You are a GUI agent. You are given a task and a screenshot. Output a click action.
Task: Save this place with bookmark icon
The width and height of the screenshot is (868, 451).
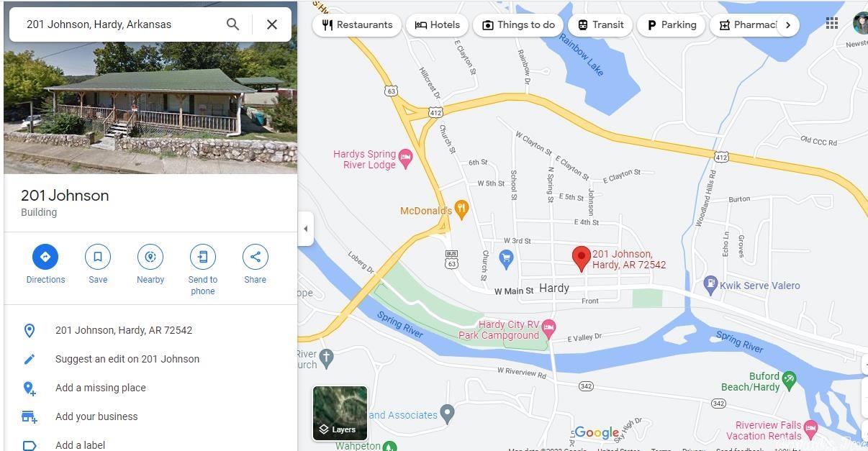[x=98, y=257]
